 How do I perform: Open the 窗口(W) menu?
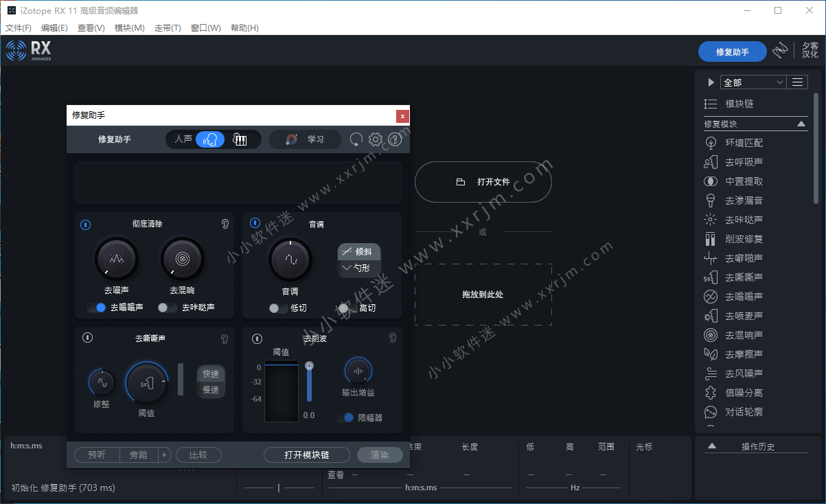pyautogui.click(x=206, y=28)
